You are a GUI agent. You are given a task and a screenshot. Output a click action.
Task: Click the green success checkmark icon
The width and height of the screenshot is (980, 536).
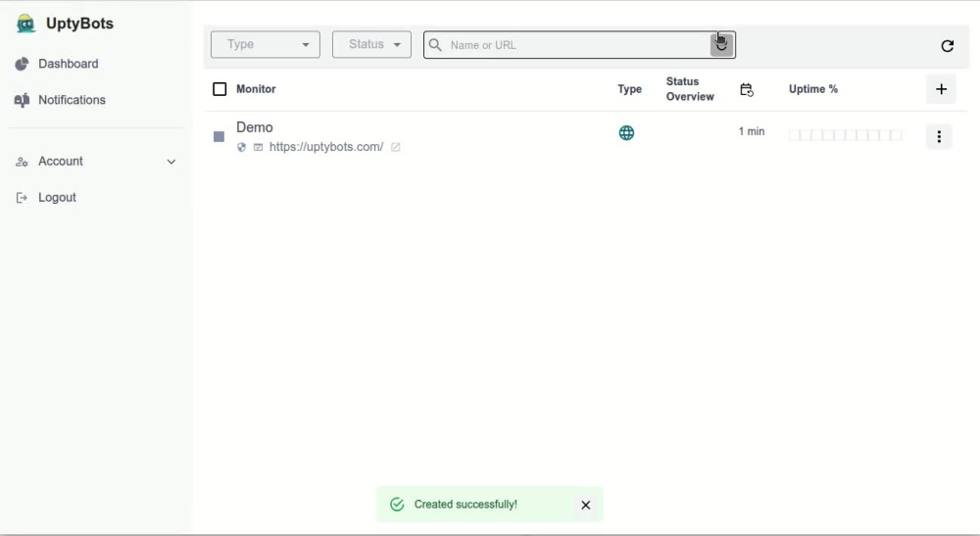[x=397, y=504]
